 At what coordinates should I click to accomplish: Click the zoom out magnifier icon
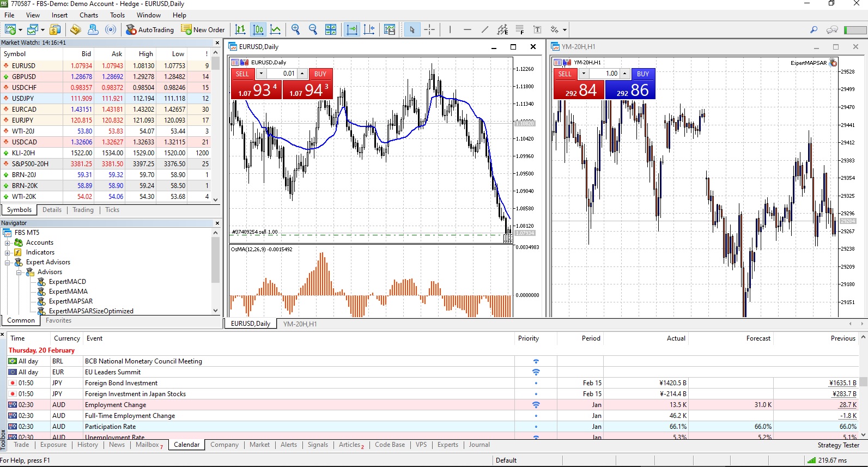pos(313,29)
